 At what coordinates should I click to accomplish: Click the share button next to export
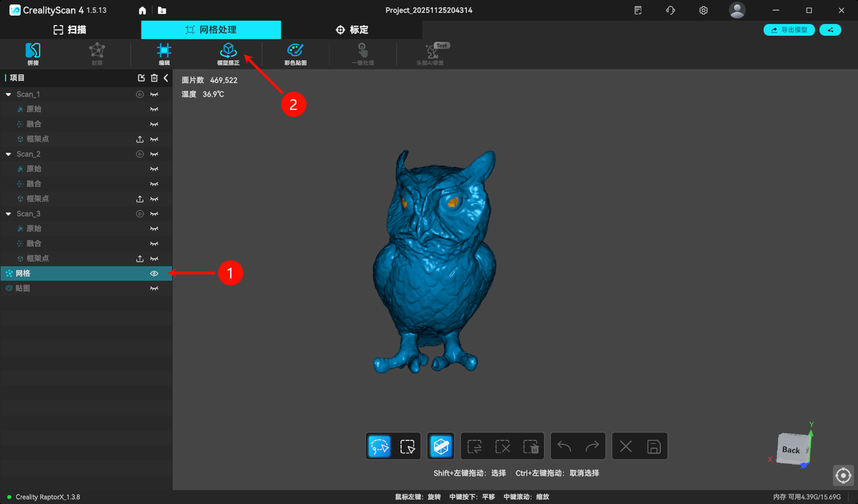tap(830, 30)
